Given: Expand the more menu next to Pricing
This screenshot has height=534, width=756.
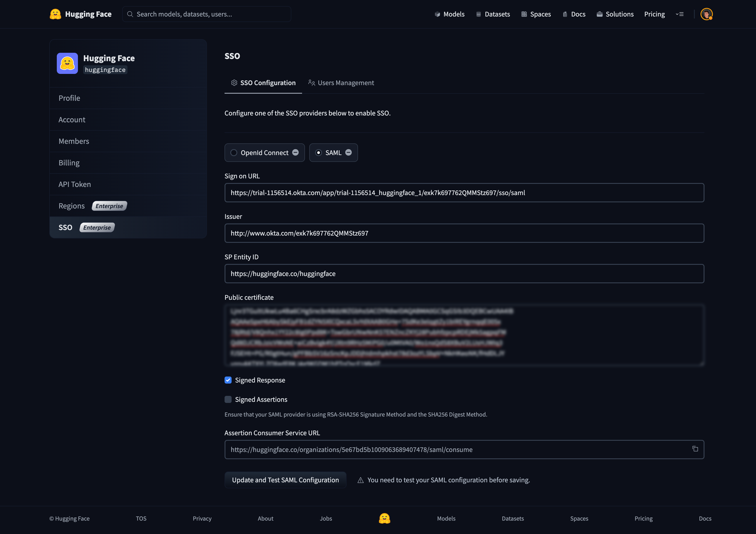Looking at the screenshot, I should click(x=680, y=14).
